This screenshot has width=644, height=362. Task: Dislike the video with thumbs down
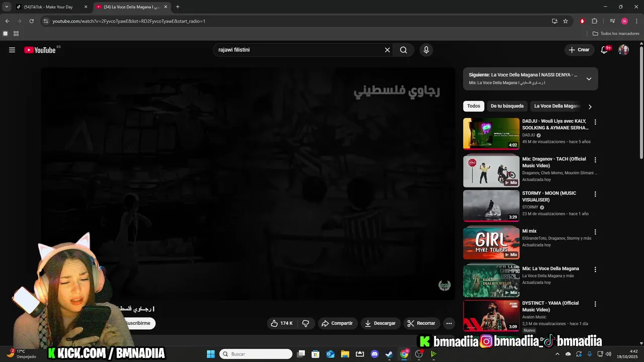pyautogui.click(x=305, y=323)
